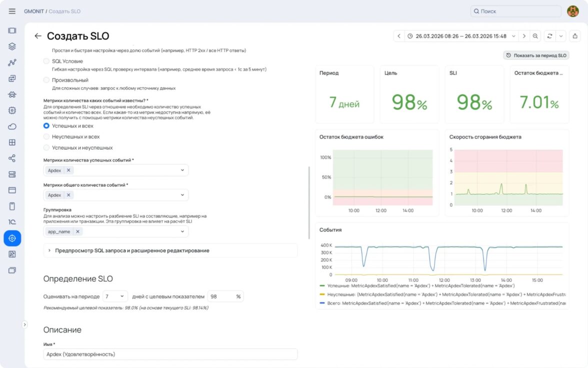Click the refresh icon in the time toolbar
588x368 pixels.
(x=550, y=36)
